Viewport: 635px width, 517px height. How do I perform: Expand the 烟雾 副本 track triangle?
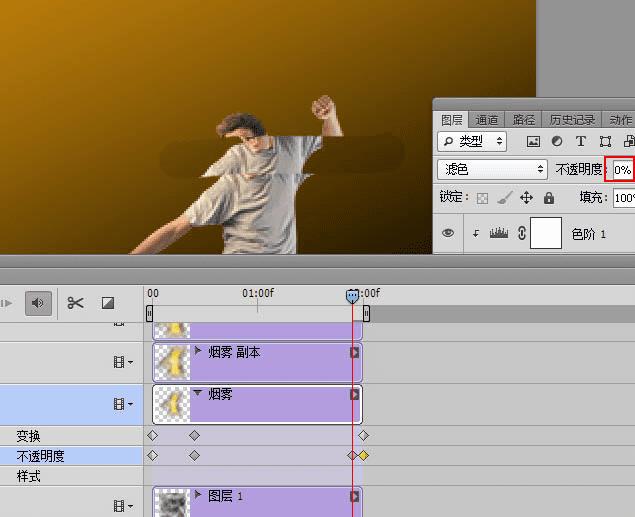point(197,351)
